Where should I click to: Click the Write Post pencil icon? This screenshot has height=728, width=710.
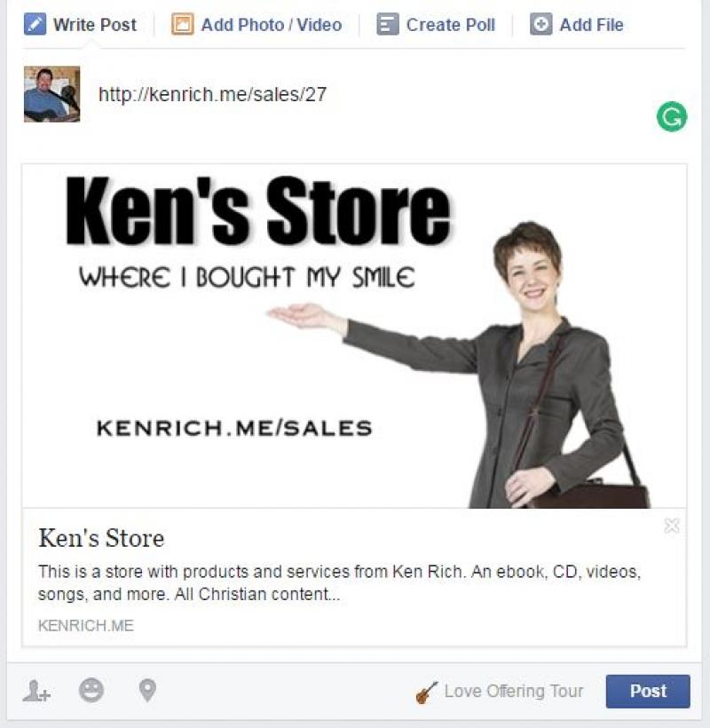pos(35,24)
